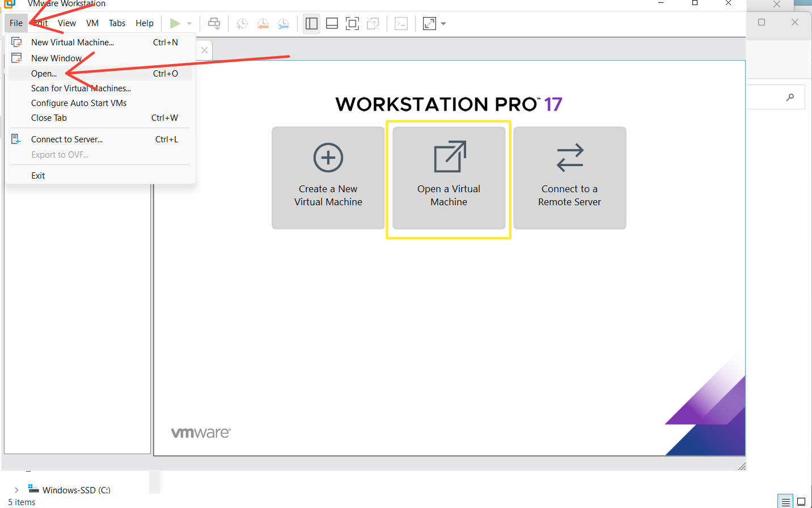Click the VMware Workstation app icon in the title bar
The image size is (812, 508).
coord(9,3)
